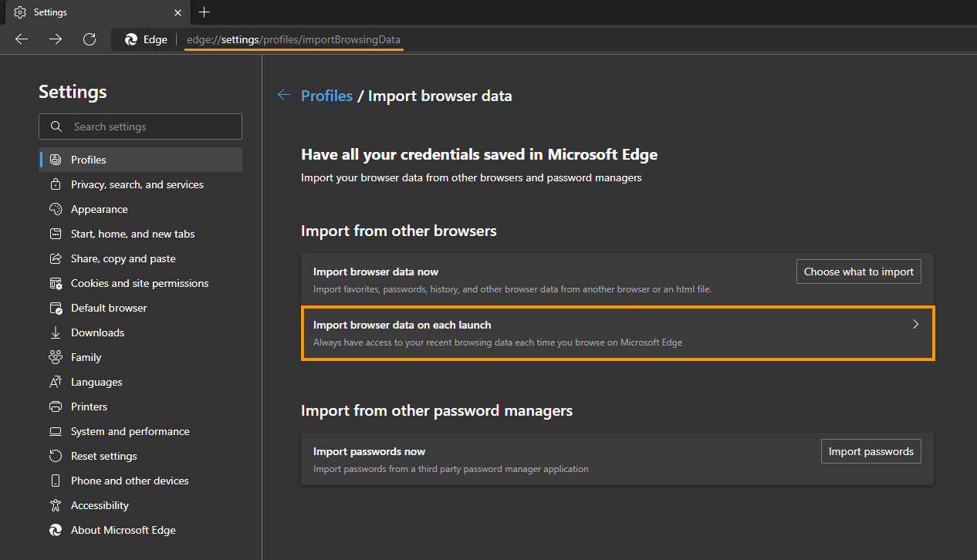Click the gear icon on Settings tab

pyautogui.click(x=20, y=12)
